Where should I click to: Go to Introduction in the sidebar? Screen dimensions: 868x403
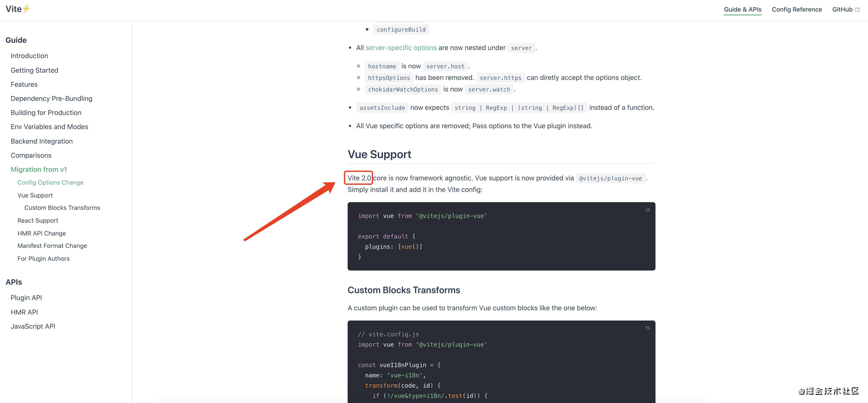[29, 56]
